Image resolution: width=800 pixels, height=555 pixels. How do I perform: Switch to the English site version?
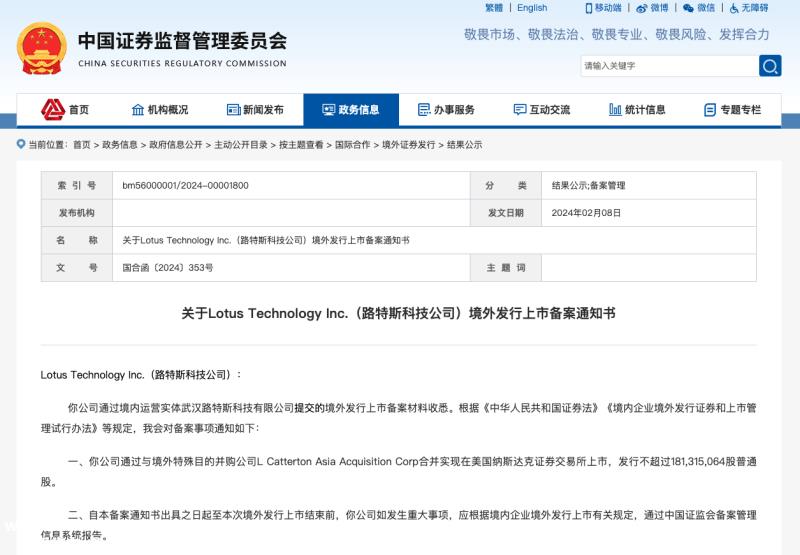click(x=532, y=8)
